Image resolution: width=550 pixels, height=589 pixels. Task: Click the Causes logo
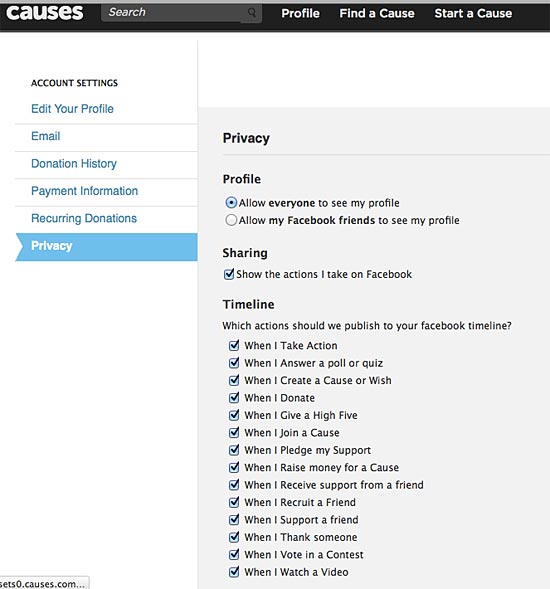tap(44, 12)
